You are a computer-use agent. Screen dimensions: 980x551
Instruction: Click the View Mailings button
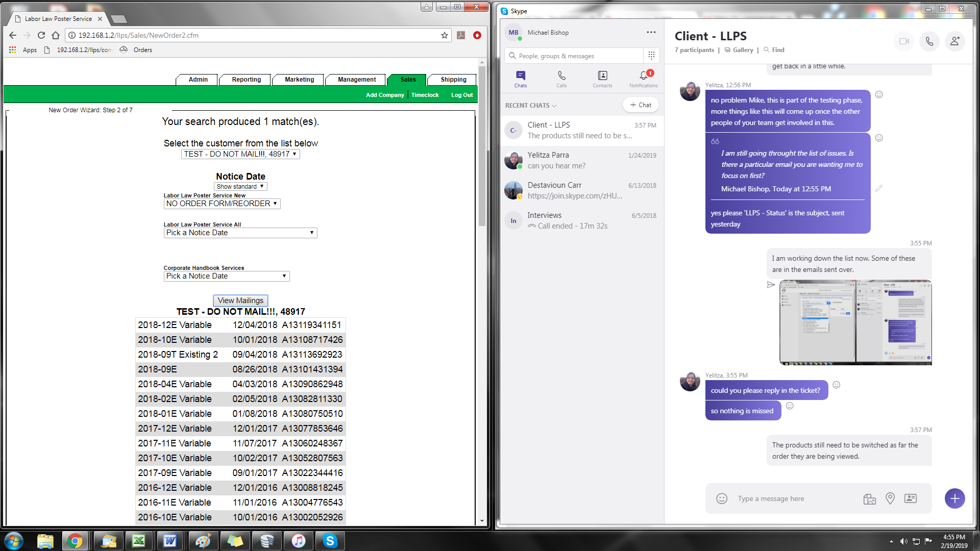240,300
